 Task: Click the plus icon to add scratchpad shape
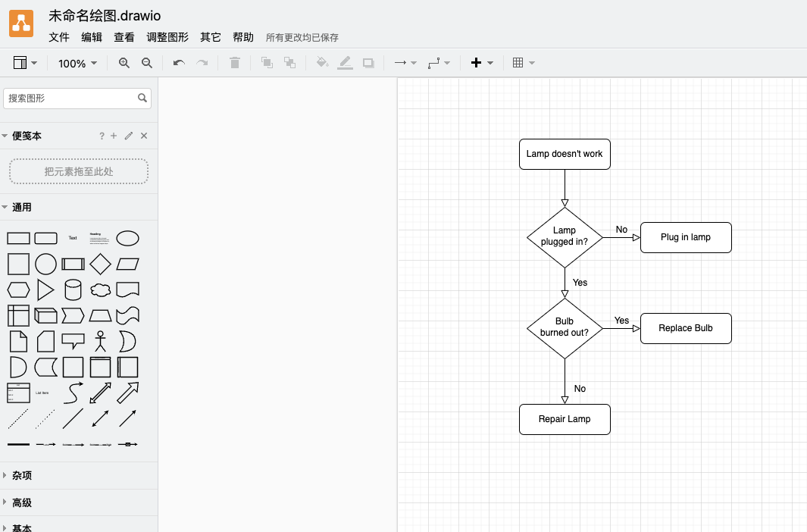click(x=114, y=136)
